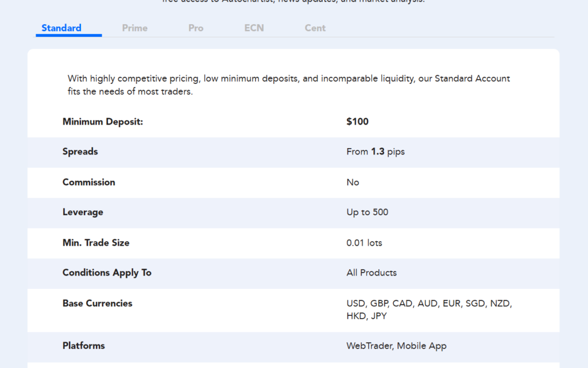Click the Min. Trade Size label
Image resolution: width=588 pixels, height=368 pixels.
click(96, 243)
